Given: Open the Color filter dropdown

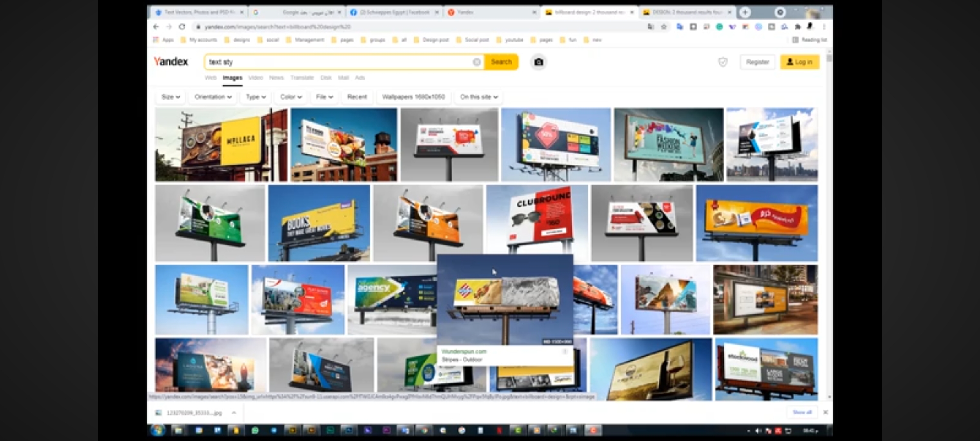Looking at the screenshot, I should click(x=291, y=97).
